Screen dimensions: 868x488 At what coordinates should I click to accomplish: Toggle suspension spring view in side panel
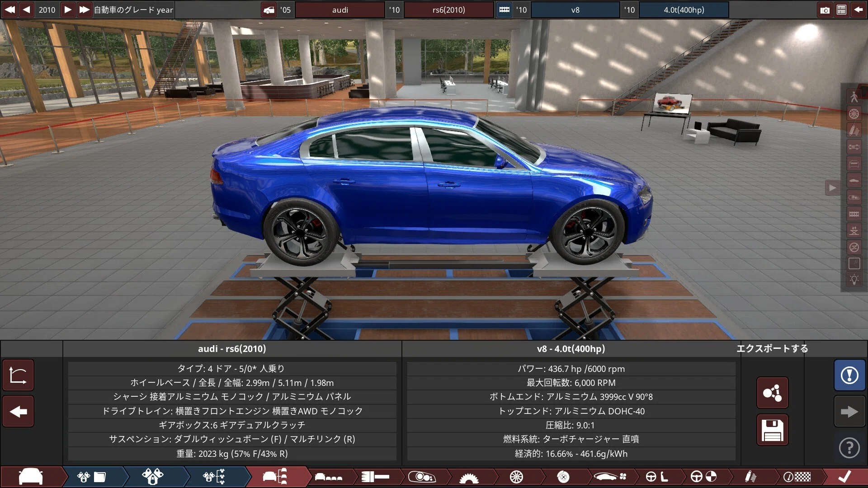coord(854,130)
